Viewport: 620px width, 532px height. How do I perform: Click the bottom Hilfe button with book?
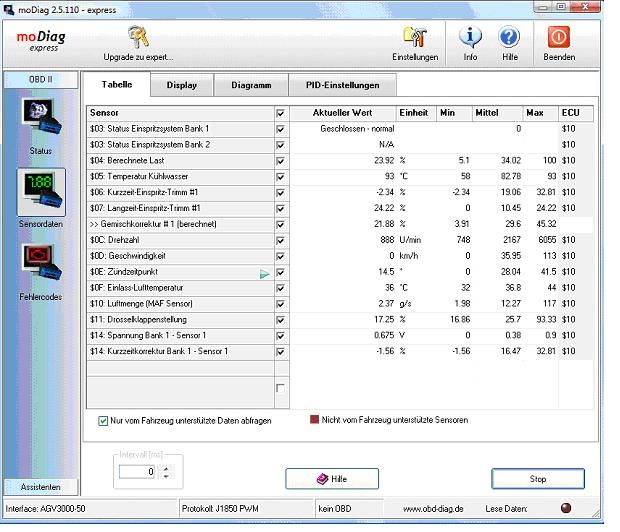[x=332, y=479]
